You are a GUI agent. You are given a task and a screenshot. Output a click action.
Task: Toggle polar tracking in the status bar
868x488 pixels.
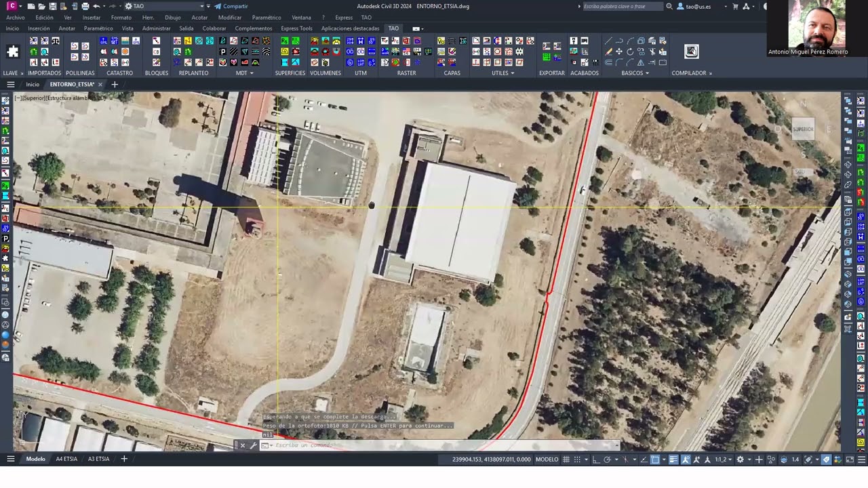607,460
